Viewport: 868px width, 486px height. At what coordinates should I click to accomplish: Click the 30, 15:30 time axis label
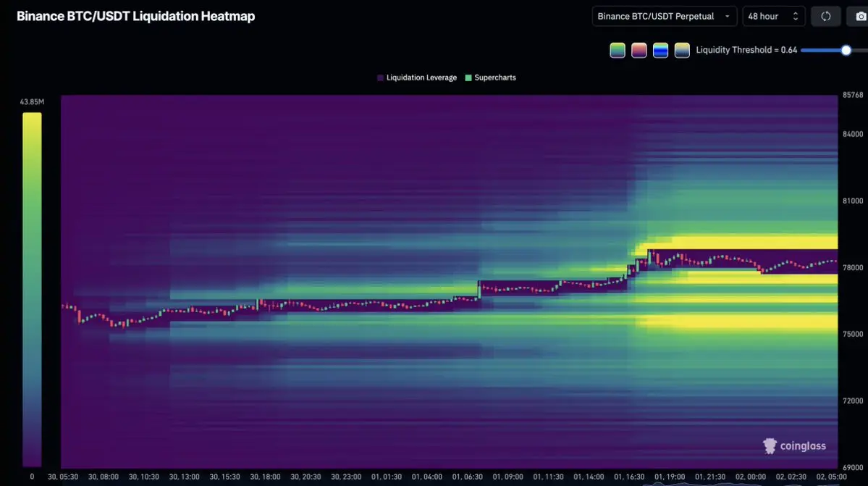tap(224, 477)
